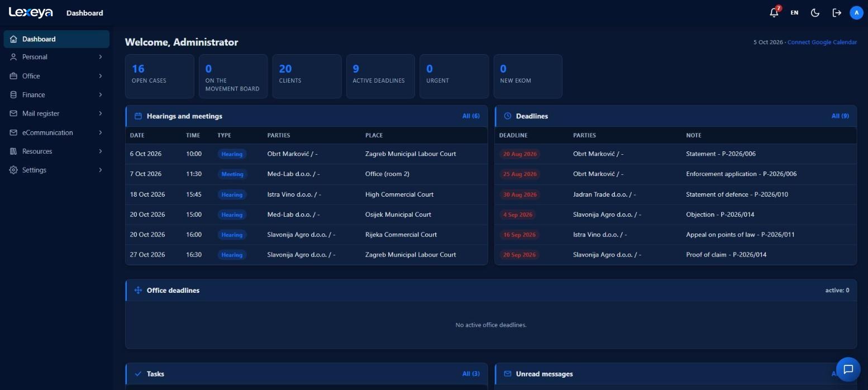This screenshot has height=390, width=868.
Task: Select Rijeka Commercial Court hearing row
Action: pos(307,235)
